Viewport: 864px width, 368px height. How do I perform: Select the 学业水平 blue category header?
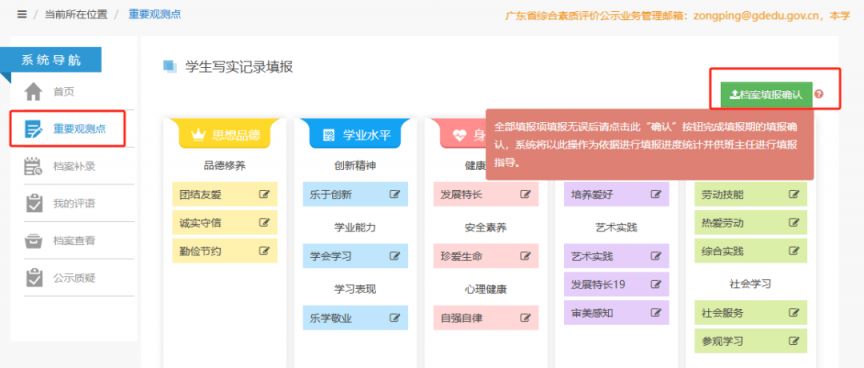click(355, 134)
